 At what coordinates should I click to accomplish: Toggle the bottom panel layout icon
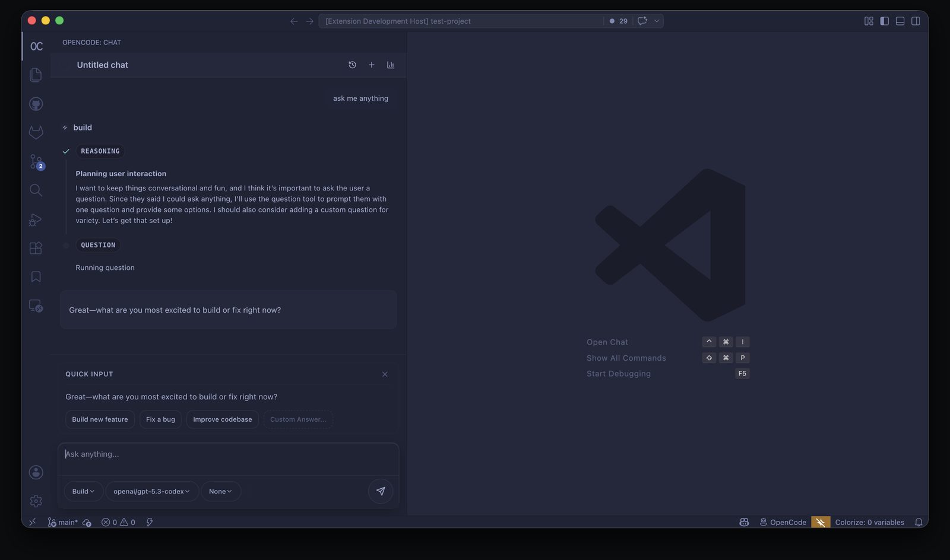click(900, 21)
